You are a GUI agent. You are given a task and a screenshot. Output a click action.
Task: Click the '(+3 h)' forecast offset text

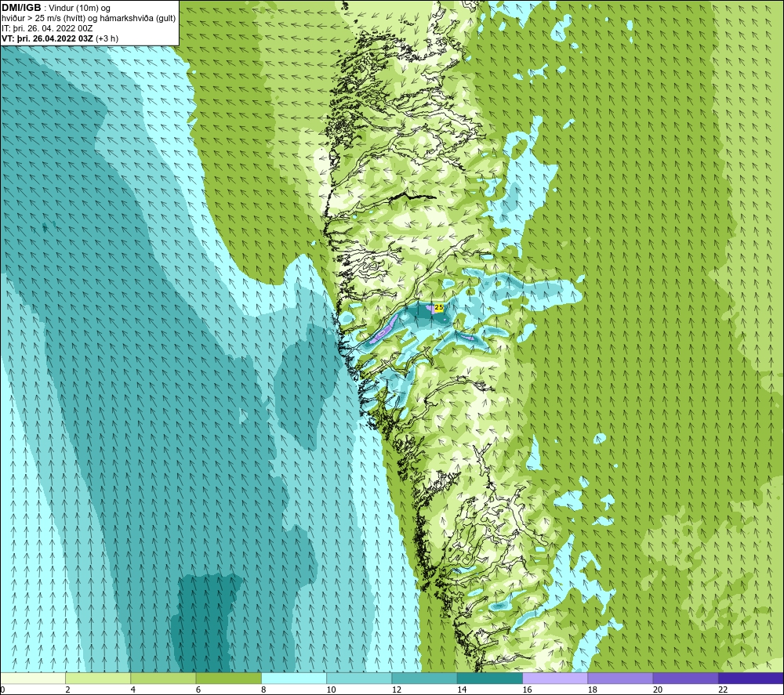[107, 38]
